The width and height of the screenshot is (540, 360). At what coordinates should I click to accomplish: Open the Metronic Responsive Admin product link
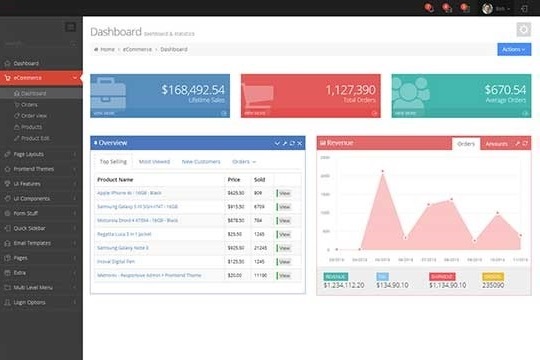149,275
